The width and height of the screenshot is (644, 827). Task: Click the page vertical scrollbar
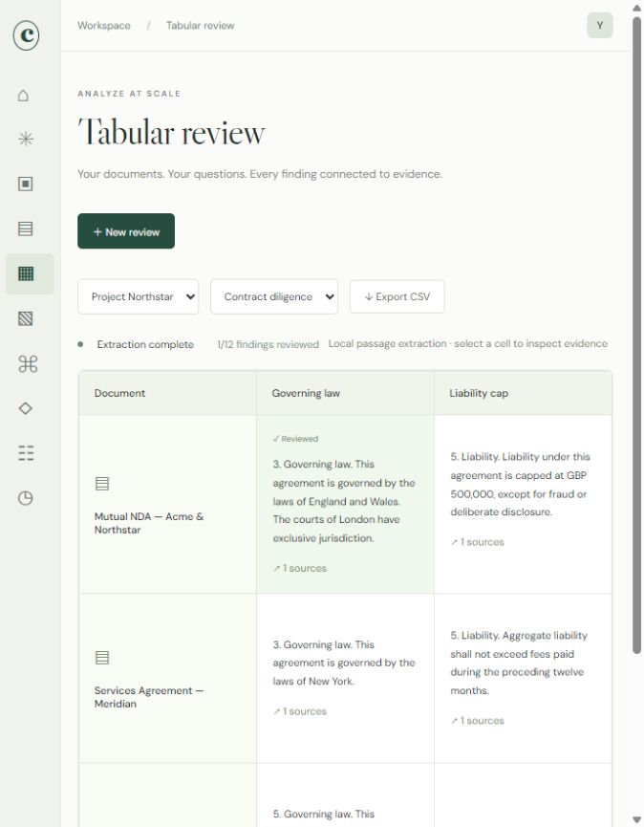636,336
